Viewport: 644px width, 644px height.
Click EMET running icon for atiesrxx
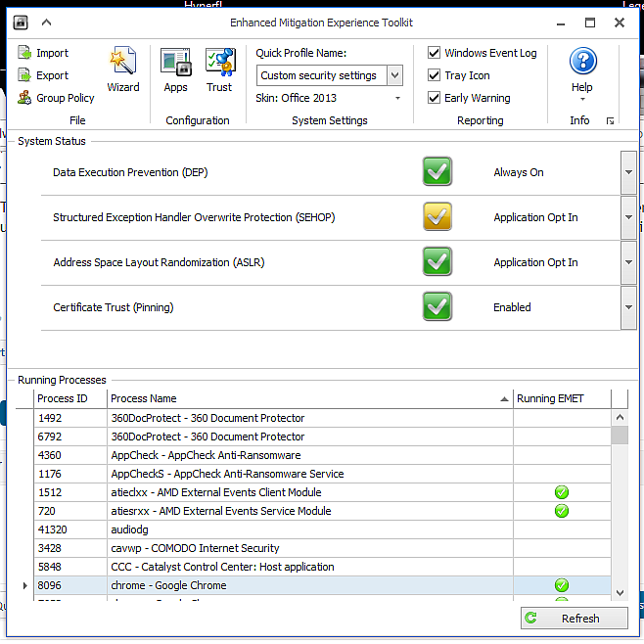point(562,511)
